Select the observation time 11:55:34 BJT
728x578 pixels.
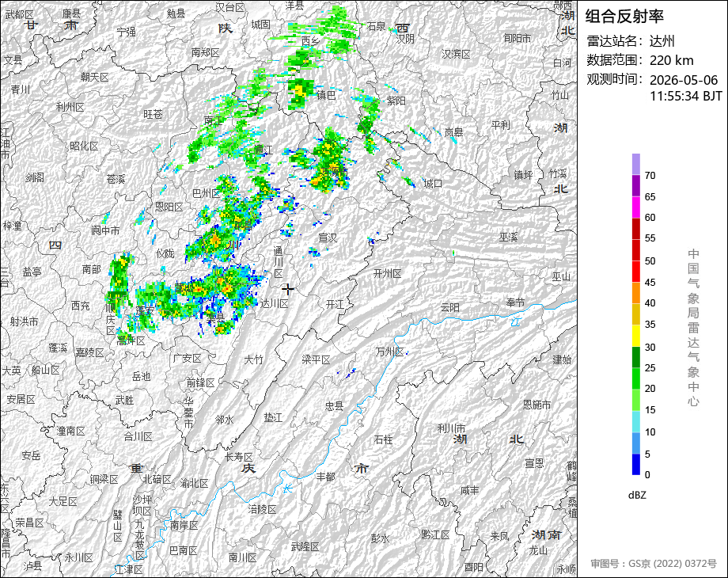pyautogui.click(x=686, y=96)
